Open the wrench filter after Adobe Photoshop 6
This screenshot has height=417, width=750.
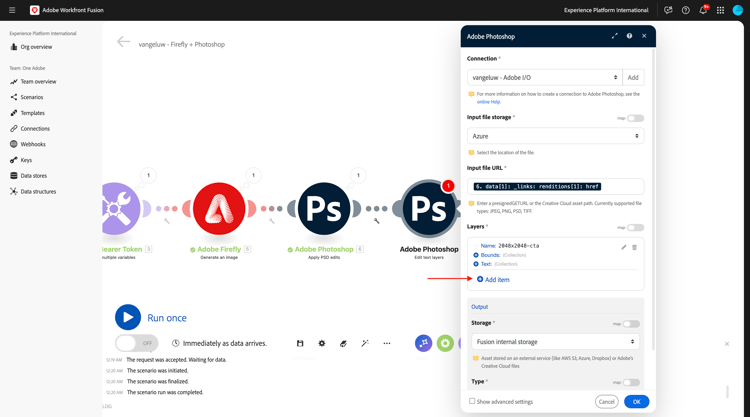click(376, 221)
